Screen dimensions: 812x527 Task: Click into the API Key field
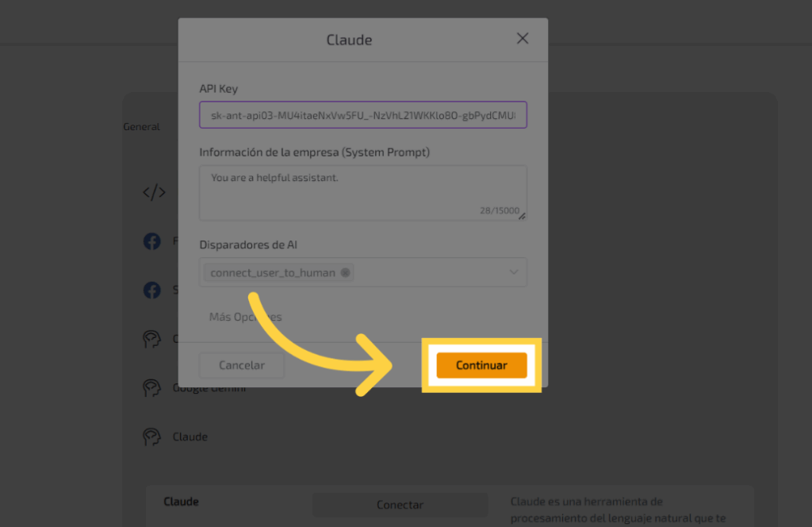tap(362, 115)
